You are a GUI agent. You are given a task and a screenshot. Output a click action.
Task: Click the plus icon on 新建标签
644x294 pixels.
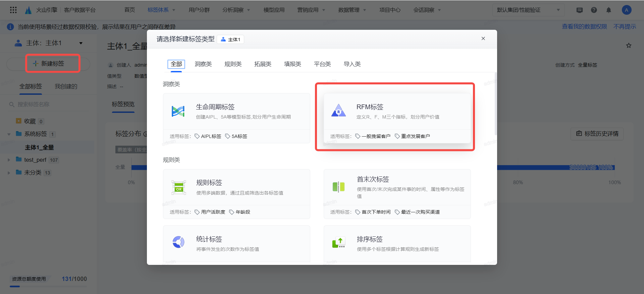click(x=36, y=63)
